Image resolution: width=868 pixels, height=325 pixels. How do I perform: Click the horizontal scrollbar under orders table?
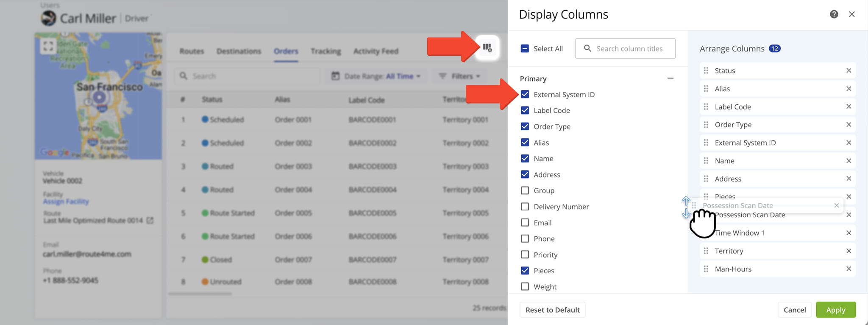click(x=200, y=294)
